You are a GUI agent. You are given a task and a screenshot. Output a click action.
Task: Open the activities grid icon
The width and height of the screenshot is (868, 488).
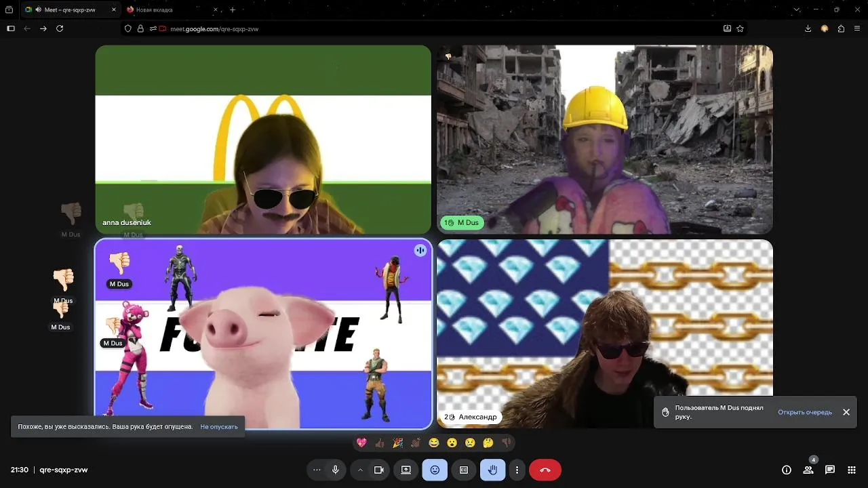(x=852, y=470)
